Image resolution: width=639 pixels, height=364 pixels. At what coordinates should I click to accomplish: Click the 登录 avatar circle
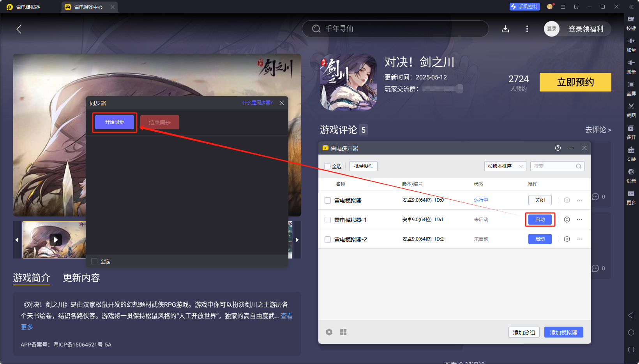tap(552, 29)
